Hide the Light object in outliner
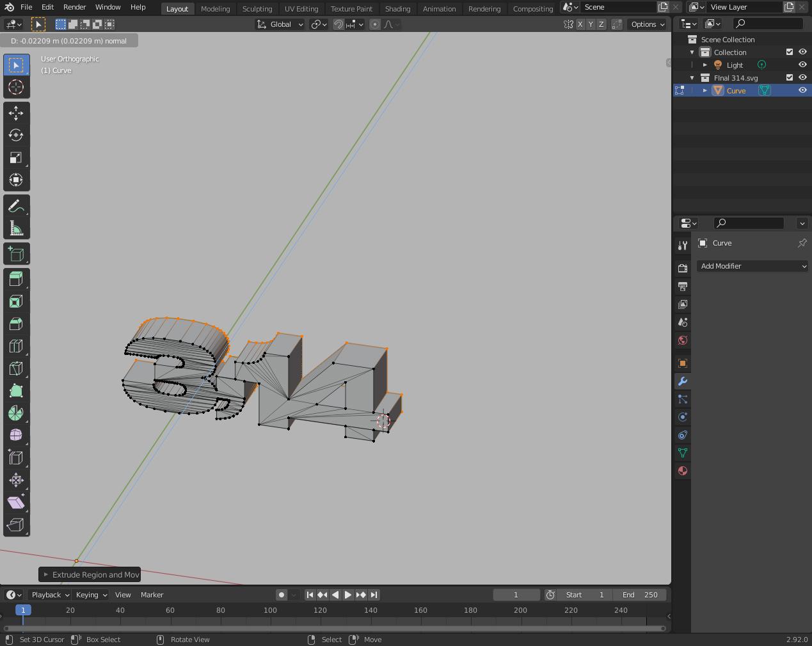Screen dimensions: 812x646 802,65
